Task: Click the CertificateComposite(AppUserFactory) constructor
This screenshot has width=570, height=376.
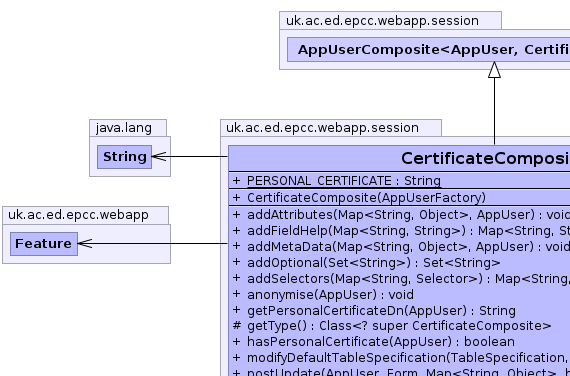Action: pyautogui.click(x=359, y=198)
